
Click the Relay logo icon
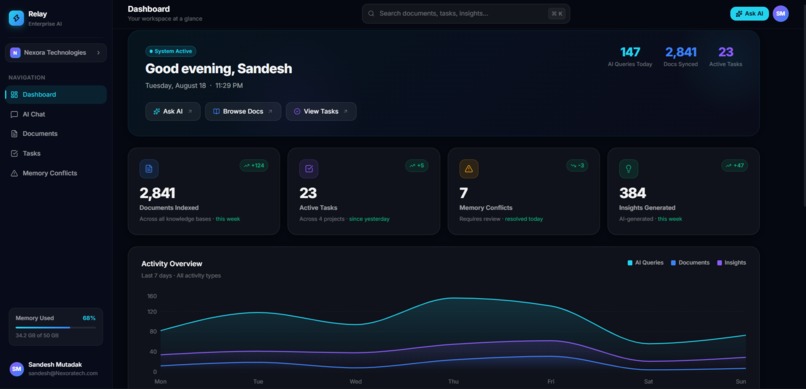pos(16,18)
